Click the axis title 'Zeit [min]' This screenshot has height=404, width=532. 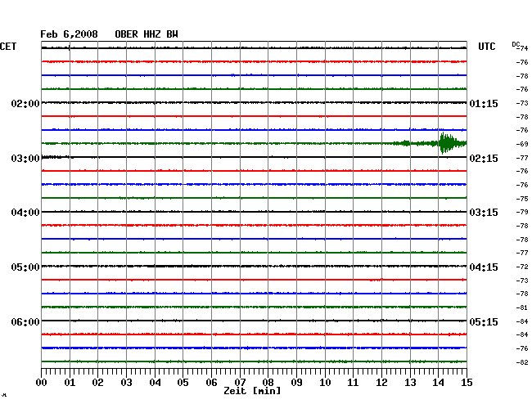(252, 391)
